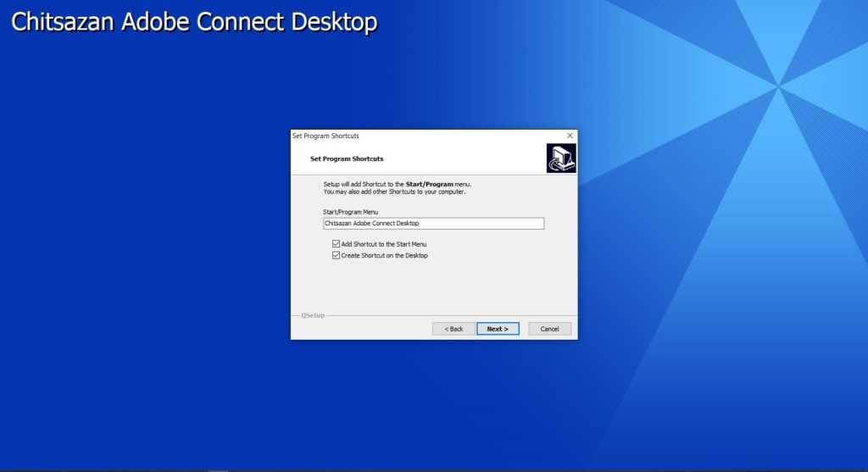
Task: Abort installation with the Cancel button
Action: [549, 329]
